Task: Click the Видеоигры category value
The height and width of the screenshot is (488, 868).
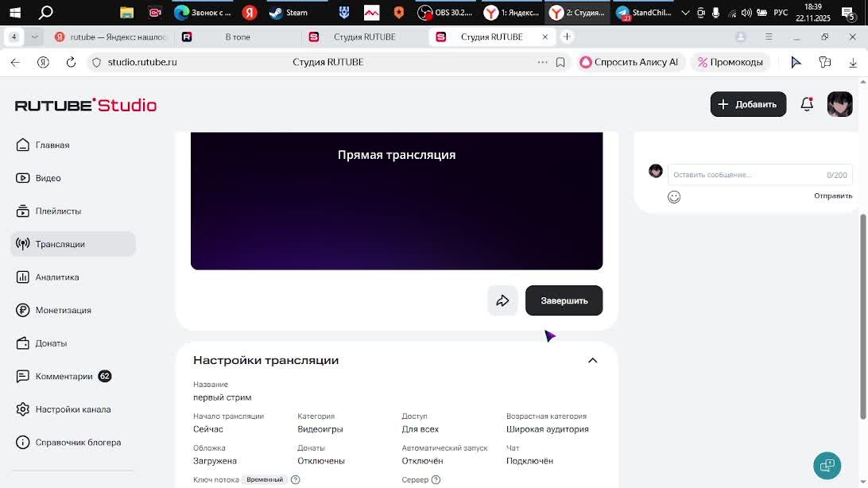Action: pyautogui.click(x=320, y=429)
